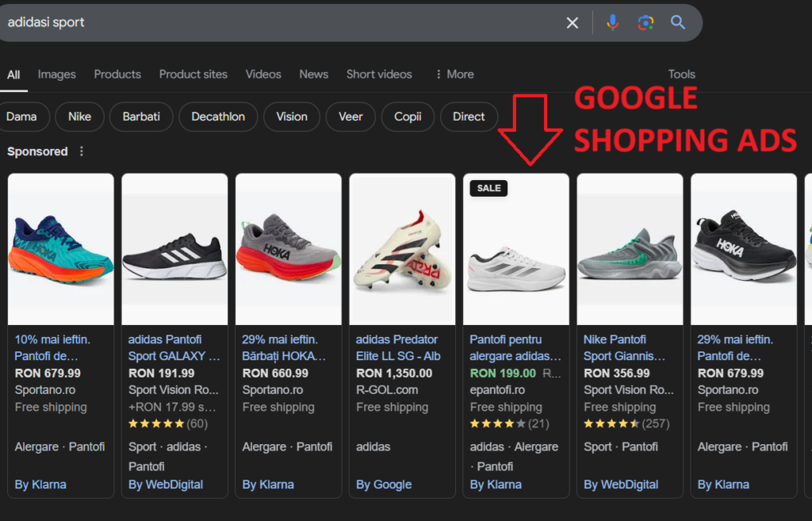The image size is (812, 521).
Task: Visit the epantofi.ro store link
Action: [499, 389]
